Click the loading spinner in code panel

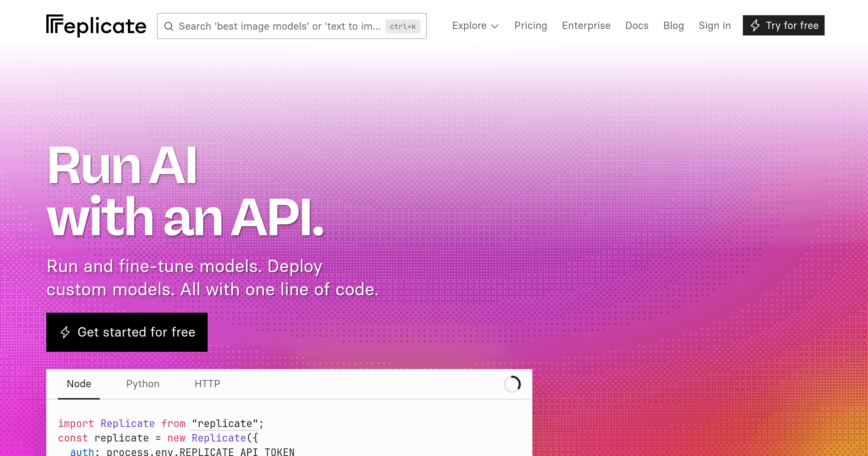coord(512,384)
